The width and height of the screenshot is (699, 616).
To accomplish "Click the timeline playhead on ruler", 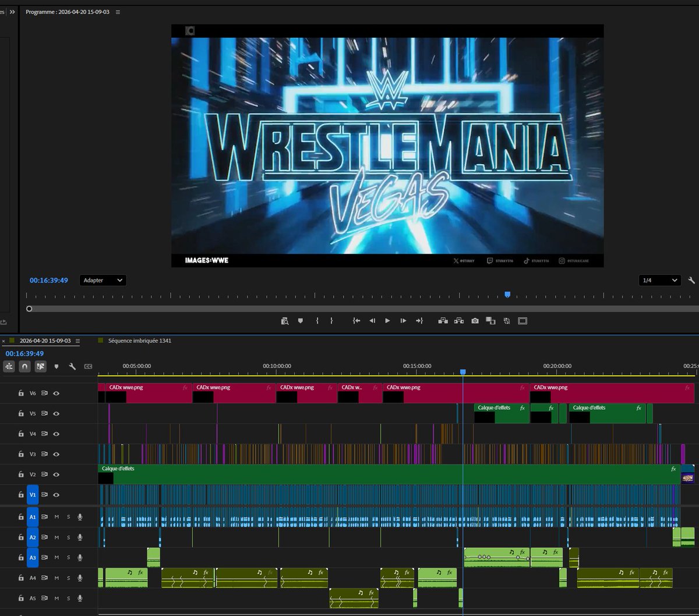I will pyautogui.click(x=463, y=372).
